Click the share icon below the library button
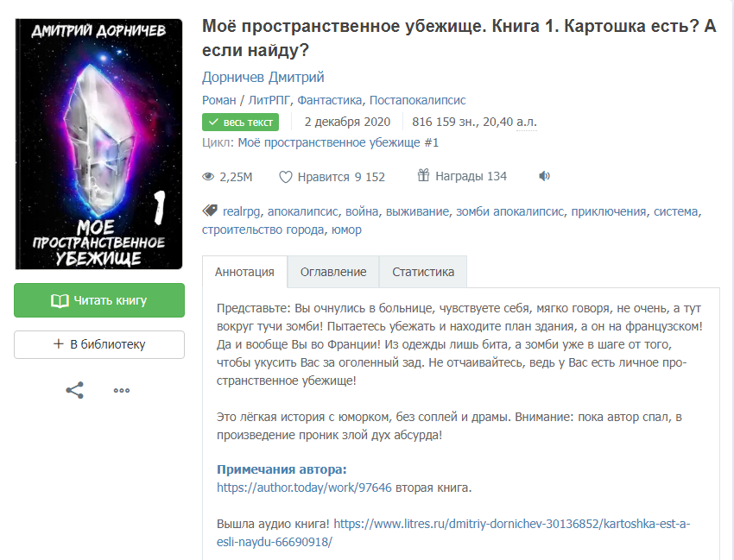This screenshot has height=560, width=734. point(74,390)
